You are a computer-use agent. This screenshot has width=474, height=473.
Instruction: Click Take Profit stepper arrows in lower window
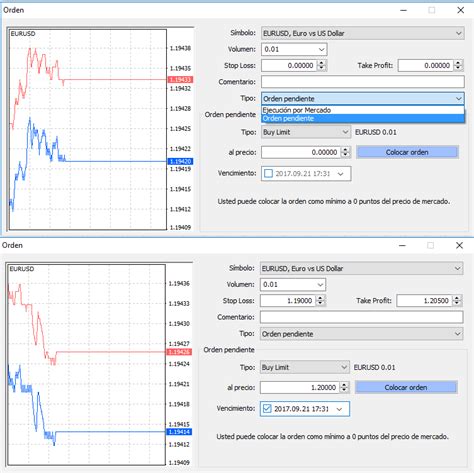(457, 301)
